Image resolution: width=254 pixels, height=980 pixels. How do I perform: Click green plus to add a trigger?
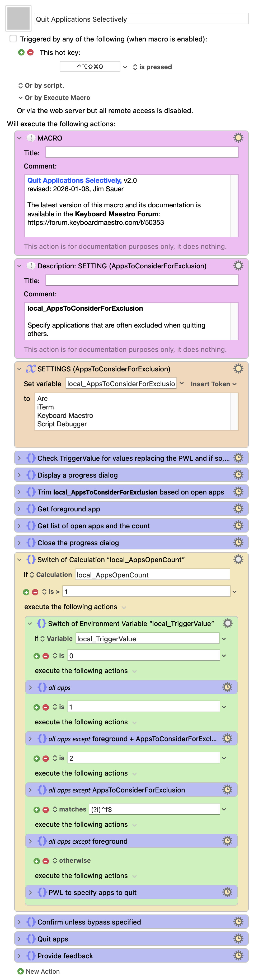pos(21,53)
